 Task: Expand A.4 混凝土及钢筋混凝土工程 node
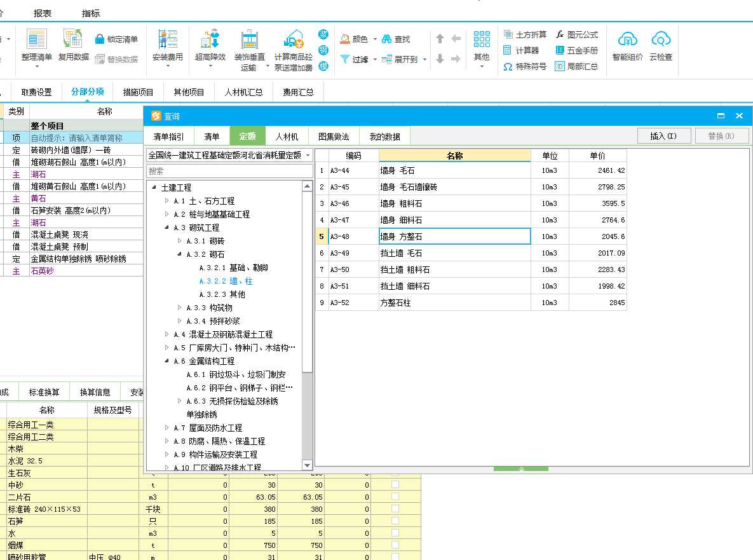(166, 334)
